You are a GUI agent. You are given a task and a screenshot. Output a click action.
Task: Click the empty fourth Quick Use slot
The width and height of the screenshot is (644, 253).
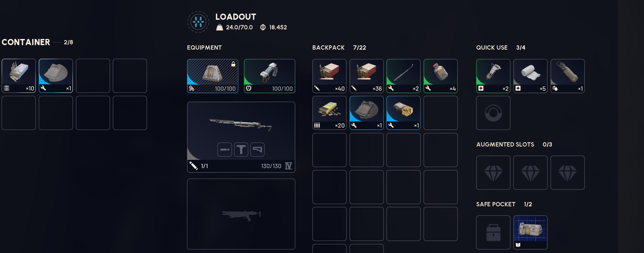pyautogui.click(x=493, y=113)
